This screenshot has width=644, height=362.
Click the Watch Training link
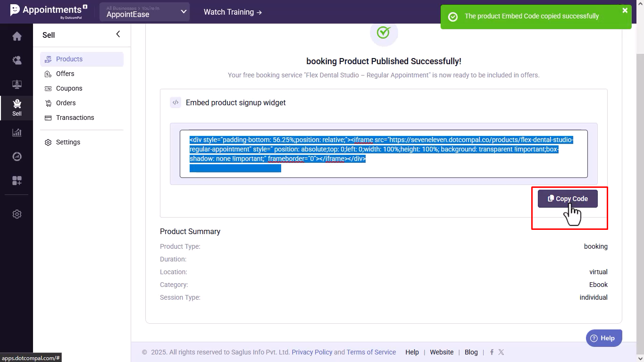(233, 12)
